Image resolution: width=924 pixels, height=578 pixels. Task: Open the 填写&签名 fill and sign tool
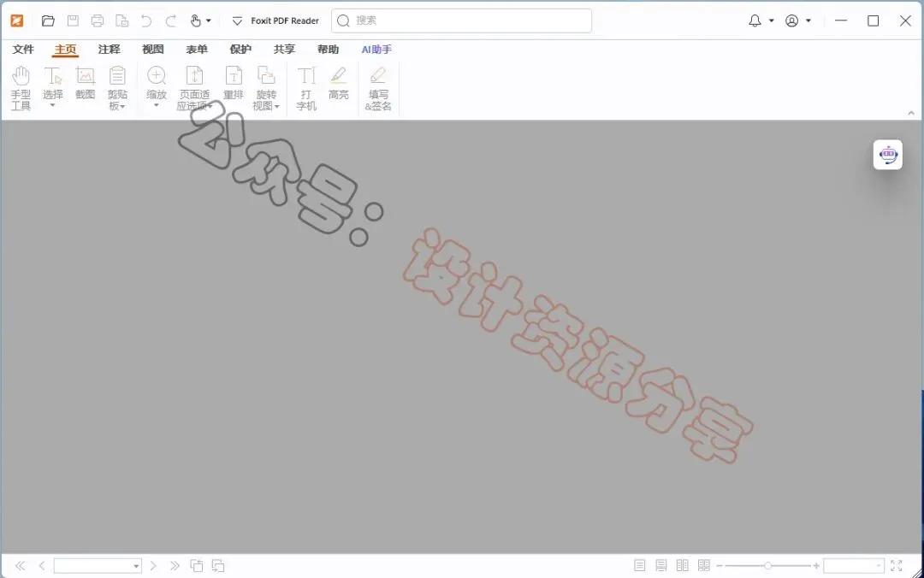[x=378, y=88]
